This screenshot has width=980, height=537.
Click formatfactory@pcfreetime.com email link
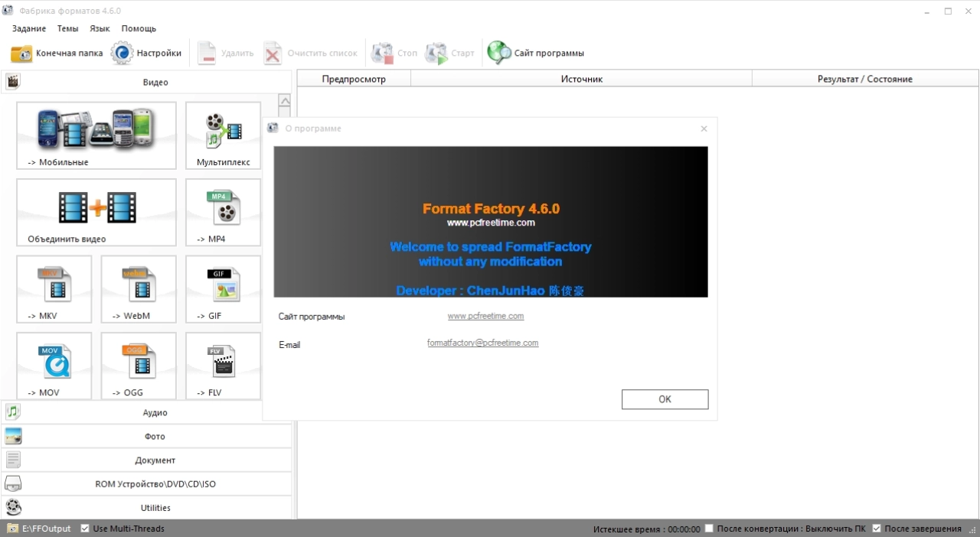point(482,343)
